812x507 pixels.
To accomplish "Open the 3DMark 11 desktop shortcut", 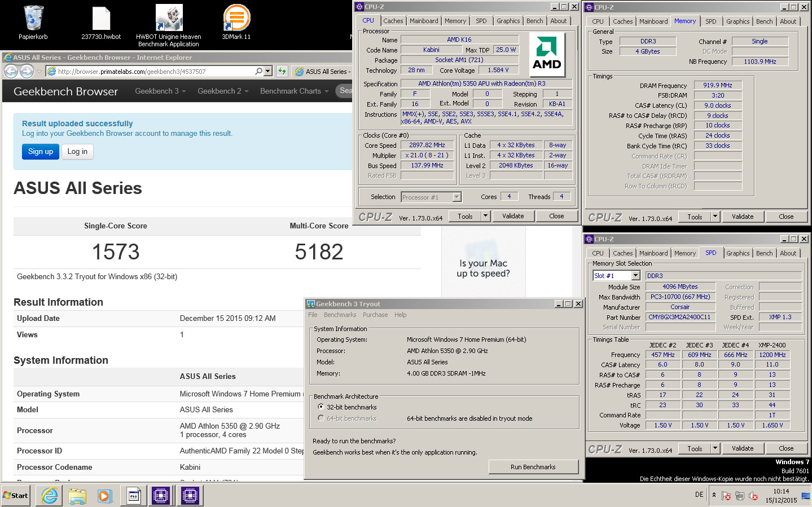I will click(x=236, y=23).
